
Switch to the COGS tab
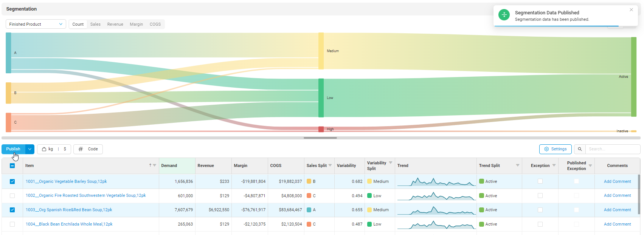(155, 24)
